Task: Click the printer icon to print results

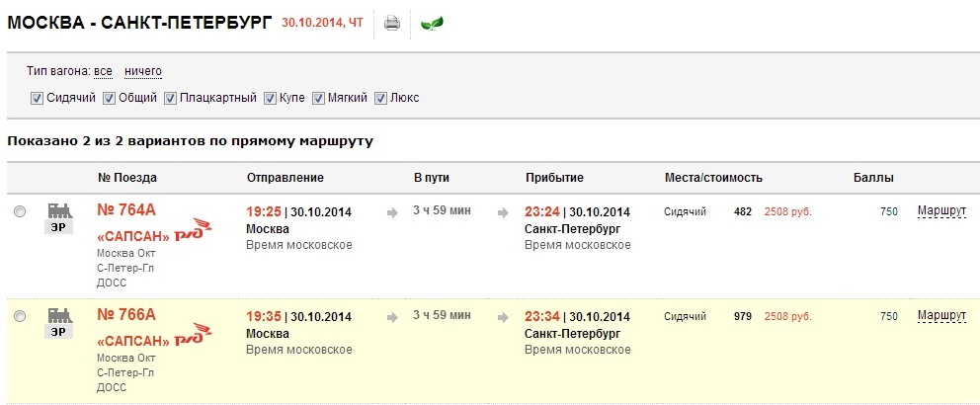Action: (391, 23)
